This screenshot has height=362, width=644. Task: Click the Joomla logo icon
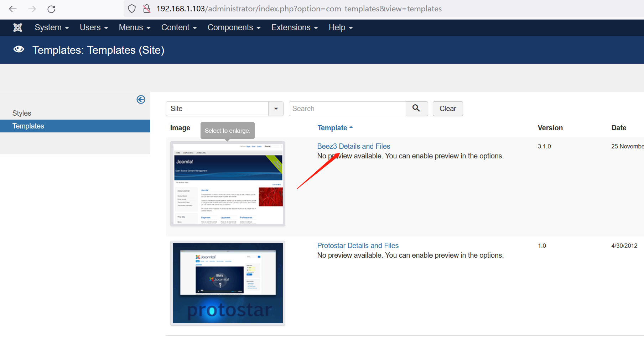[x=18, y=27]
